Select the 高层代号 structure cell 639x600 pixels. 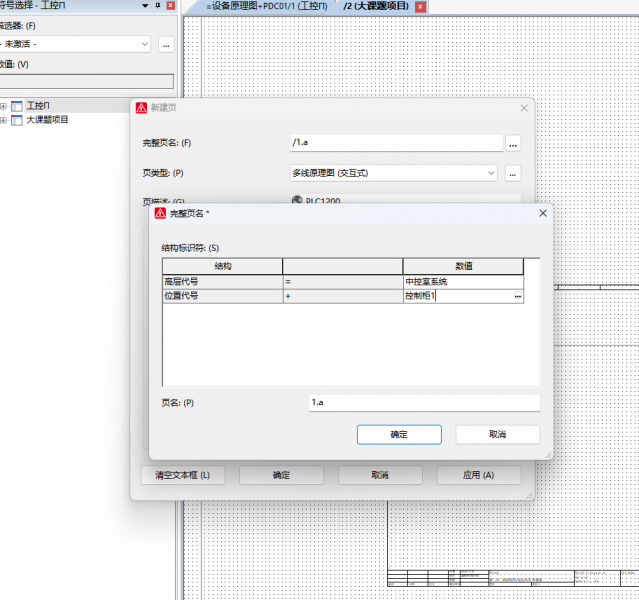[223, 282]
